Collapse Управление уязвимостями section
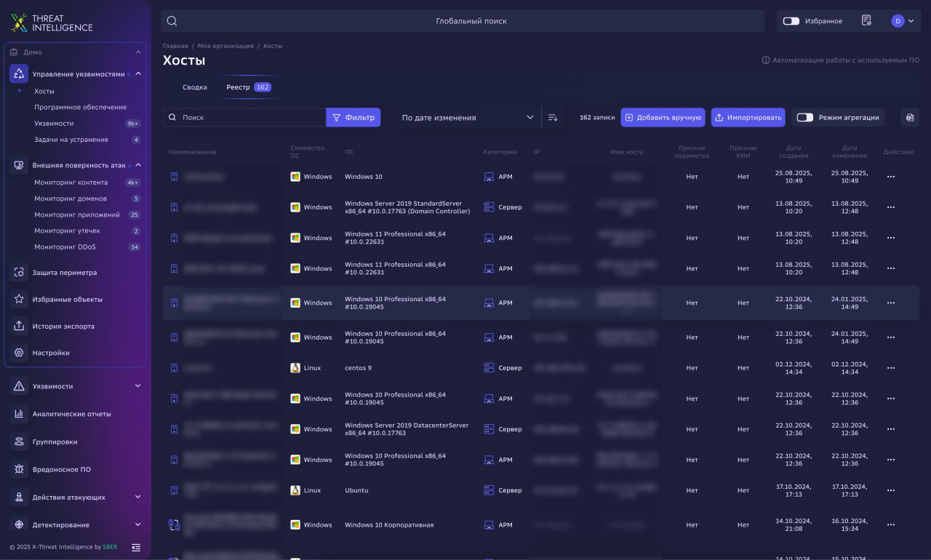931x560 pixels. pyautogui.click(x=138, y=73)
